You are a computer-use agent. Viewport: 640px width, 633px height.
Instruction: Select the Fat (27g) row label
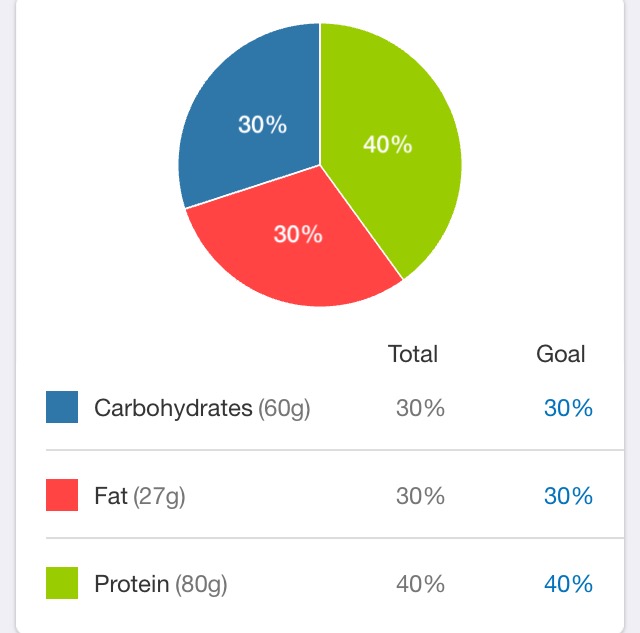(140, 496)
